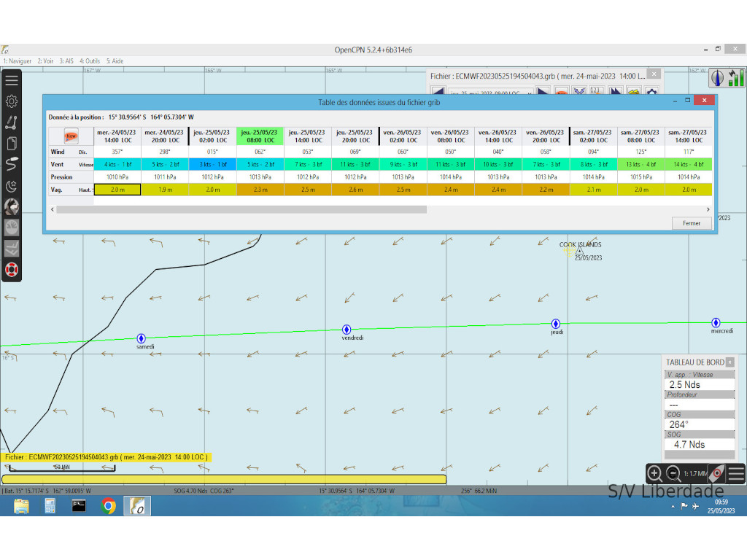747x560 pixels.
Task: Click the GRIB settings gear icon
Action: (651, 93)
